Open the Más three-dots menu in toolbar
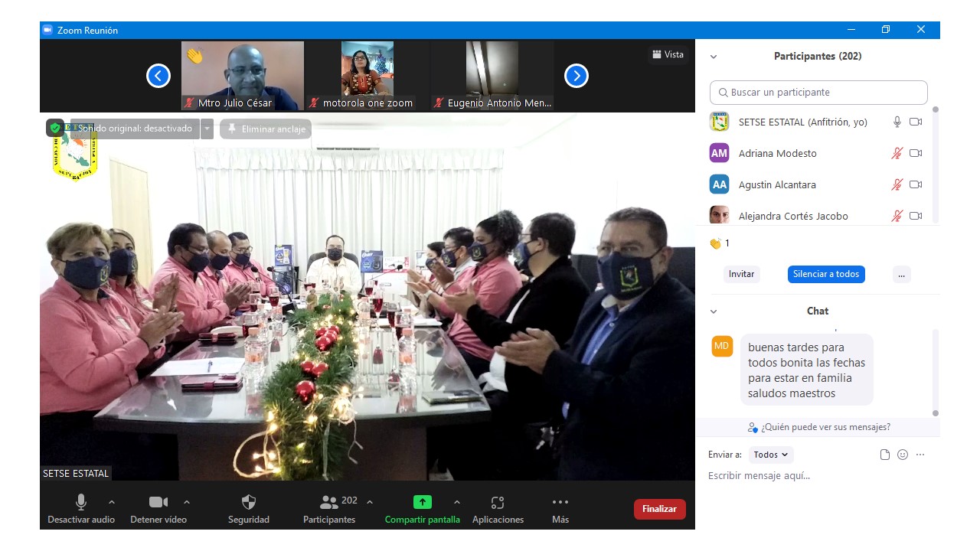The width and height of the screenshot is (980, 551). coord(560,502)
